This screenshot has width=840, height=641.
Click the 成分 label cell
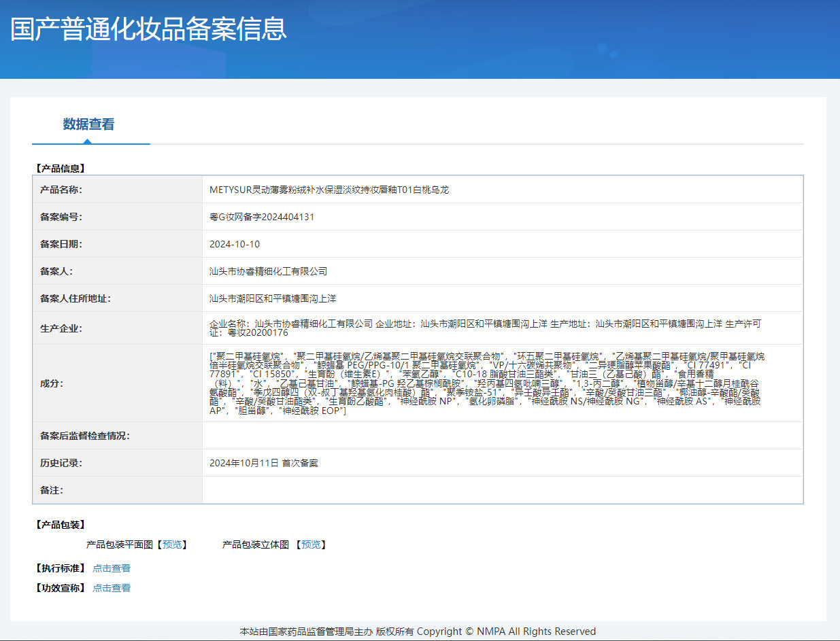(x=118, y=383)
